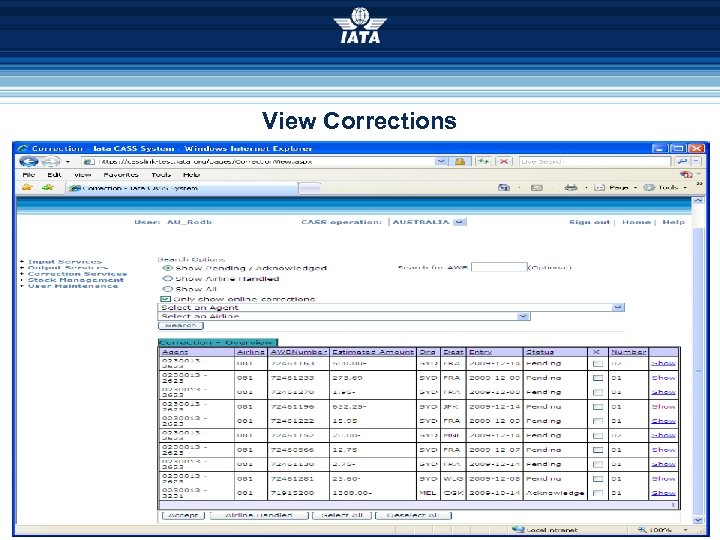The width and height of the screenshot is (720, 540).
Task: Open the Edit menu
Action: pos(54,174)
